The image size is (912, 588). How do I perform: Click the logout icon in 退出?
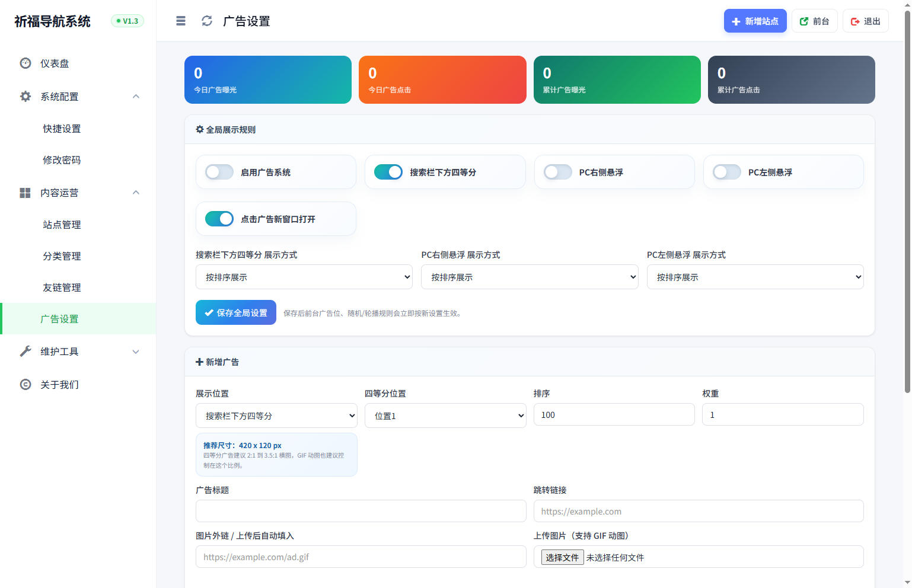(855, 21)
